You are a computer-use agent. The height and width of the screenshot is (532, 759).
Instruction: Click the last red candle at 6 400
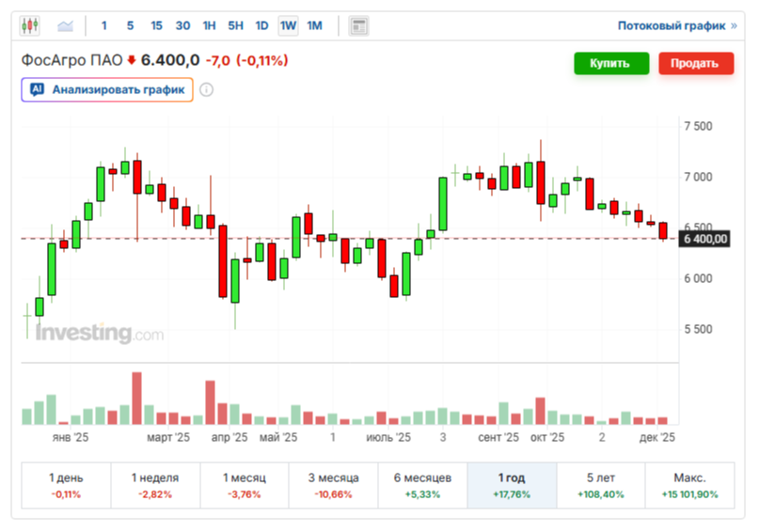663,230
